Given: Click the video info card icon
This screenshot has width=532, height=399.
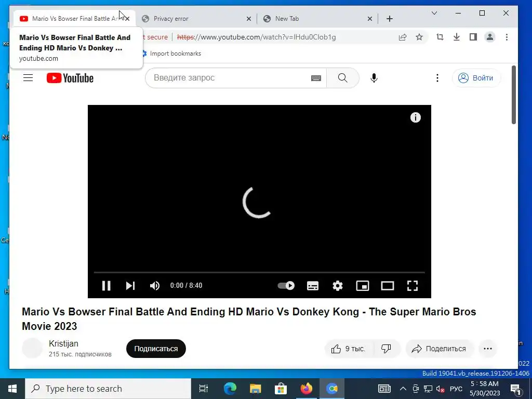Looking at the screenshot, I should coord(415,117).
